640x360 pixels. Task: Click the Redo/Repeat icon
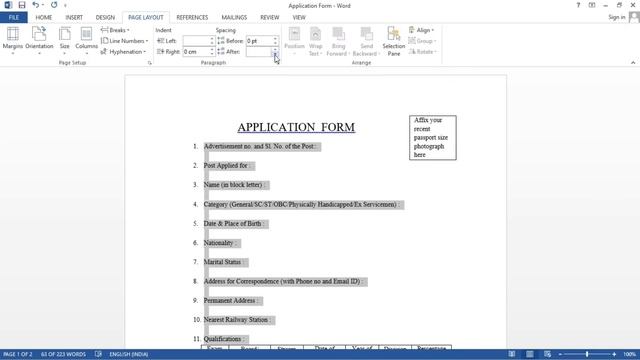coord(54,5)
